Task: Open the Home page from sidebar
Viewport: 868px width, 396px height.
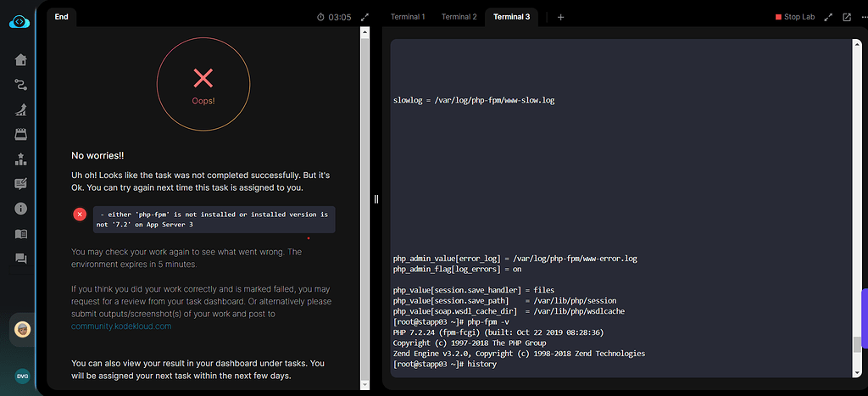Action: tap(21, 59)
